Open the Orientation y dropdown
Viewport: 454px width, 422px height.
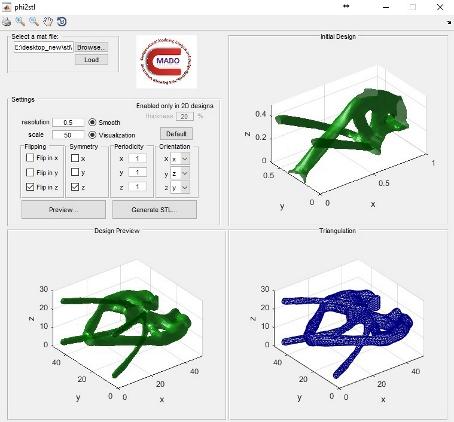click(180, 173)
